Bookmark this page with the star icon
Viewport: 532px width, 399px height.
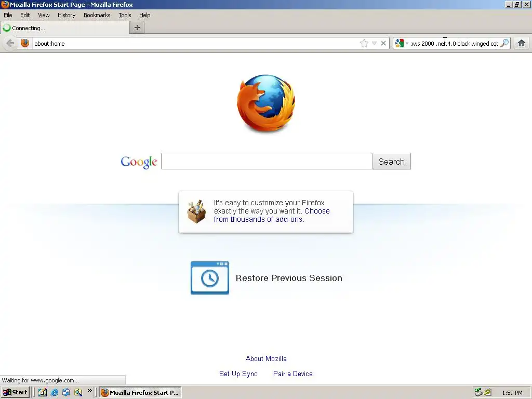pyautogui.click(x=364, y=44)
